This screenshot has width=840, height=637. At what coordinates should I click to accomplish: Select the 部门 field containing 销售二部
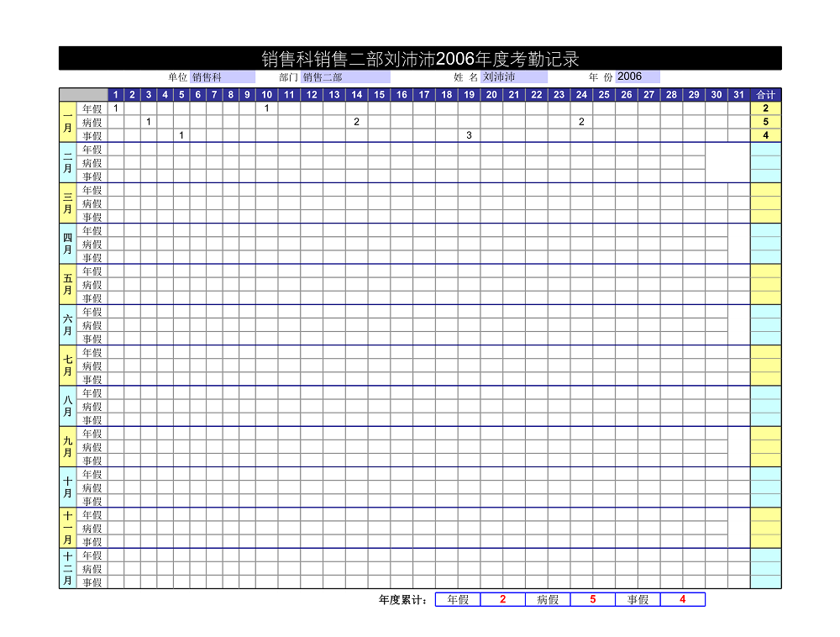pos(345,77)
